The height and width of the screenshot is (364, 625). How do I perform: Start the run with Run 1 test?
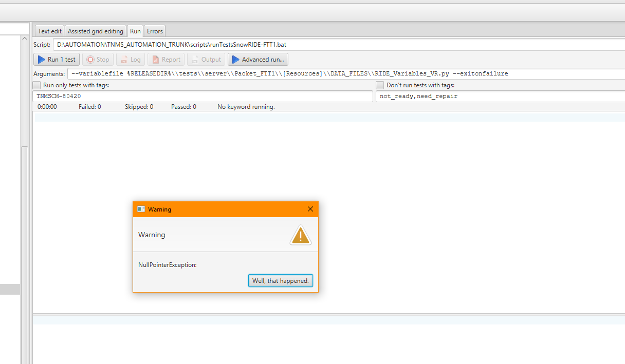[x=57, y=60]
